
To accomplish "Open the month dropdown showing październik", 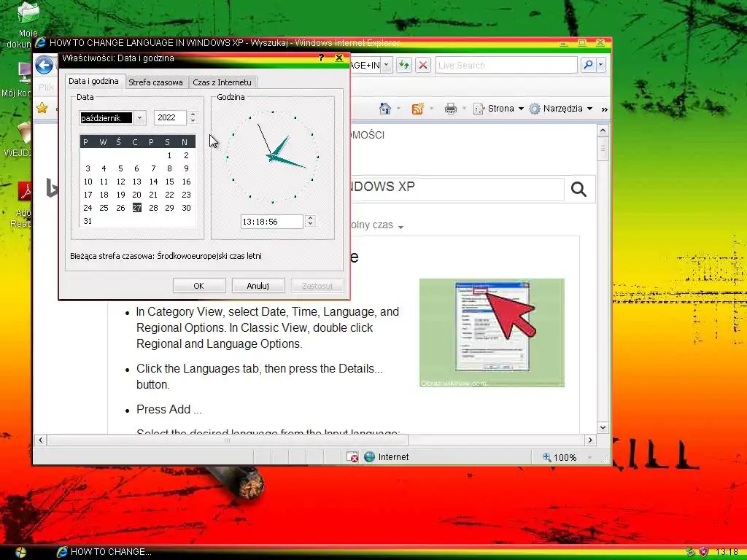I will [139, 117].
